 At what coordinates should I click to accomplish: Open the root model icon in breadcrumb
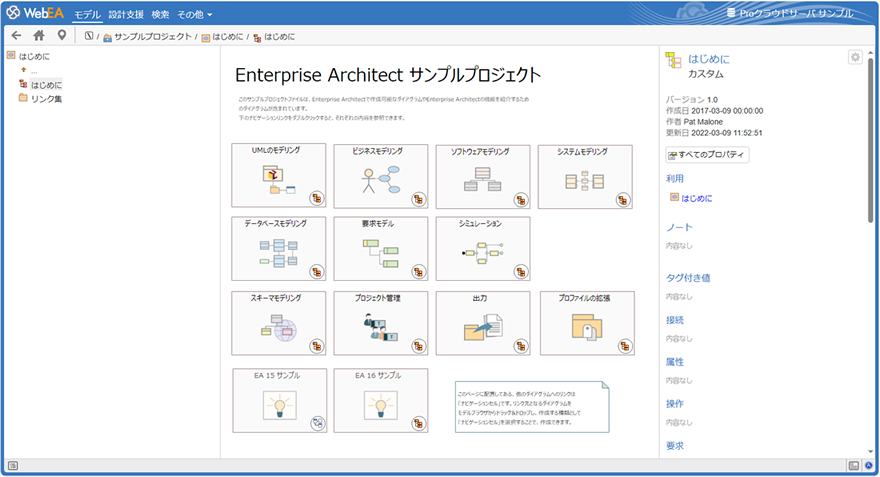[89, 36]
